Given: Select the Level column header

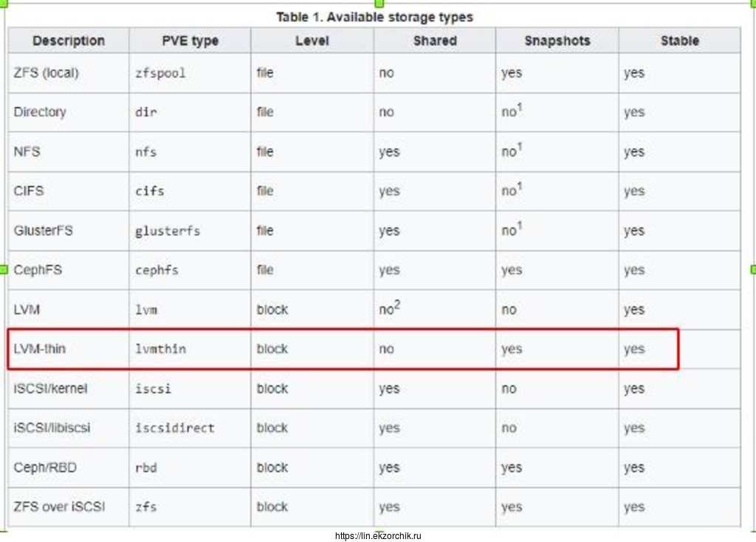Looking at the screenshot, I should tap(312, 41).
